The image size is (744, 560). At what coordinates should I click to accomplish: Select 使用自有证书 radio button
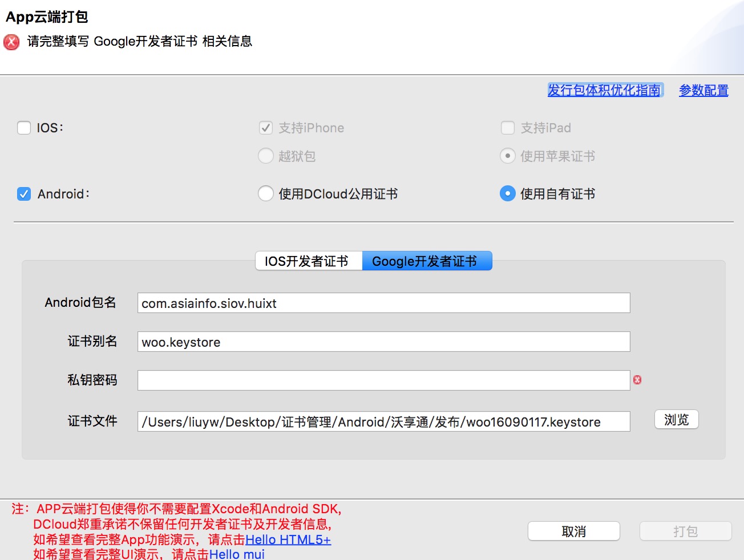pyautogui.click(x=508, y=194)
